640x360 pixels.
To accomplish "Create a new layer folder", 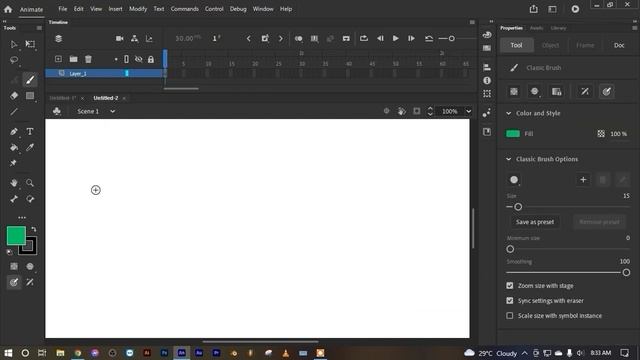I will click(73, 59).
